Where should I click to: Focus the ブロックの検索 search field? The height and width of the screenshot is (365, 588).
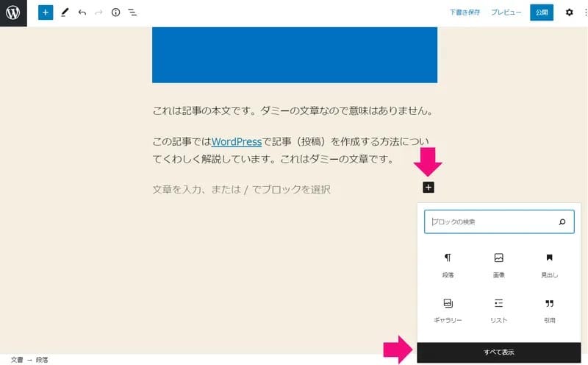pyautogui.click(x=491, y=222)
